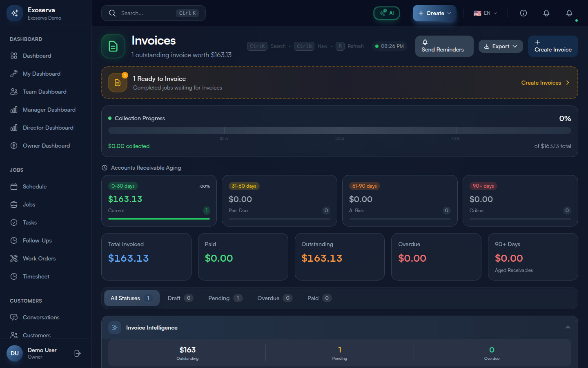Open Work Orders from the sidebar
The width and height of the screenshot is (588, 368).
point(39,258)
